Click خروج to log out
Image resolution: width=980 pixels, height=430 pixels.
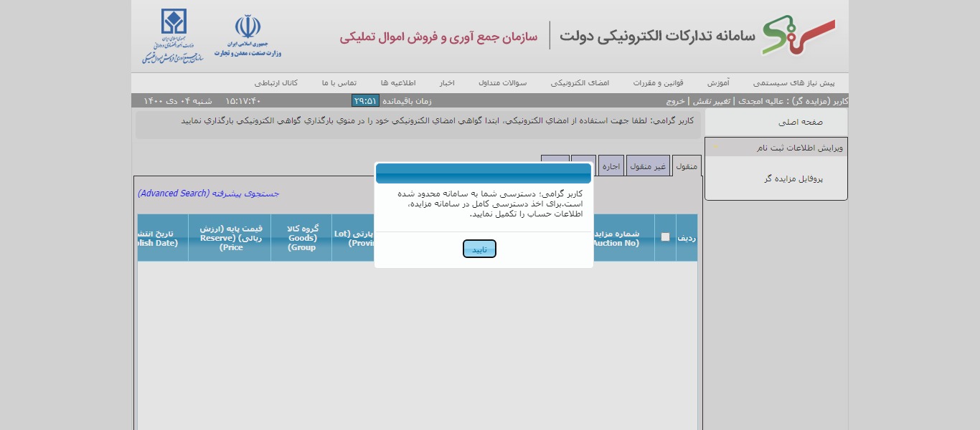click(x=675, y=101)
